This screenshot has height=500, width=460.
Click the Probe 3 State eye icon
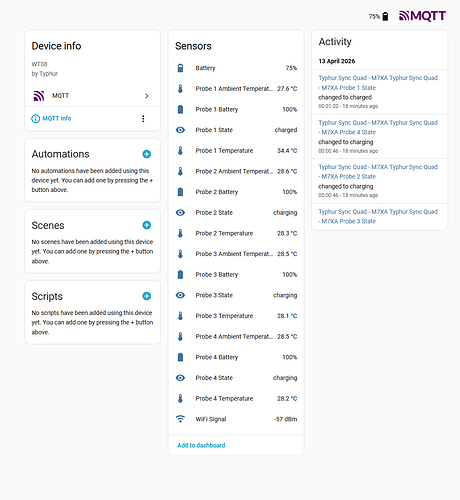click(x=180, y=295)
